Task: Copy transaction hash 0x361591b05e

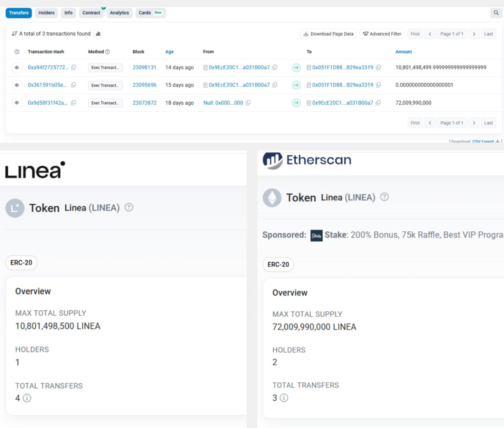Action: click(x=73, y=85)
